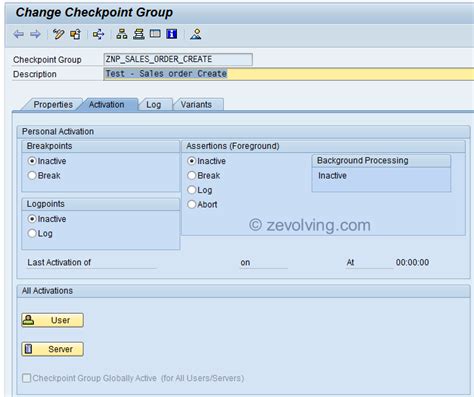Open the Display Navigation Window stack icon
This screenshot has height=397, width=474.
coord(139,34)
